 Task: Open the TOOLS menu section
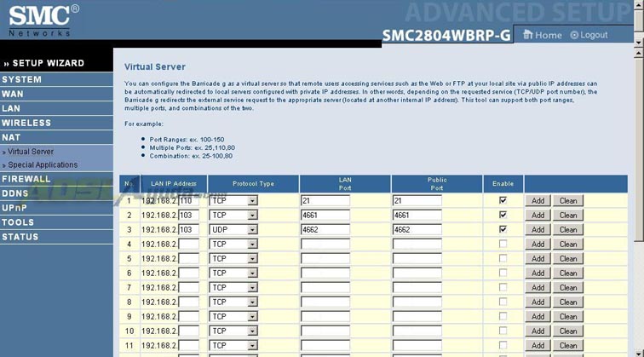pos(56,222)
